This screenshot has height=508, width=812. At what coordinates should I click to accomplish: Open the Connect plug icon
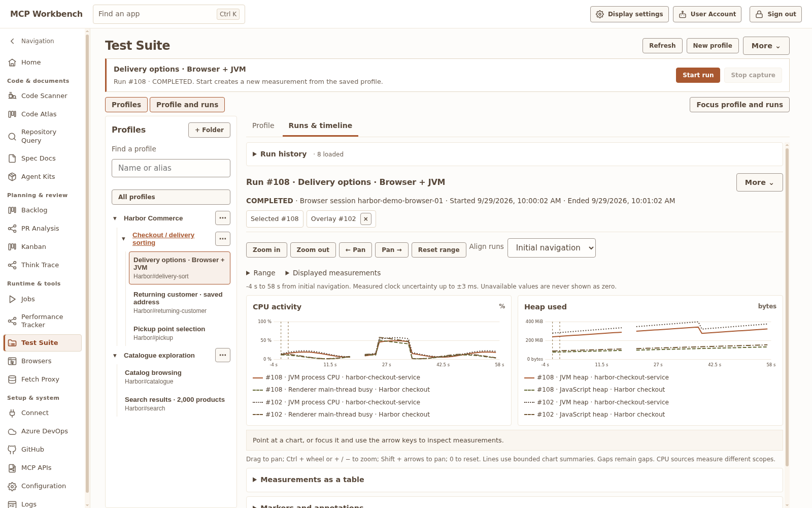12,413
